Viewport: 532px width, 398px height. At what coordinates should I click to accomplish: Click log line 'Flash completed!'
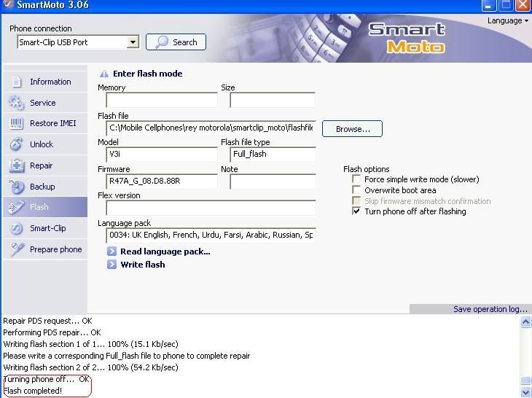tap(33, 391)
